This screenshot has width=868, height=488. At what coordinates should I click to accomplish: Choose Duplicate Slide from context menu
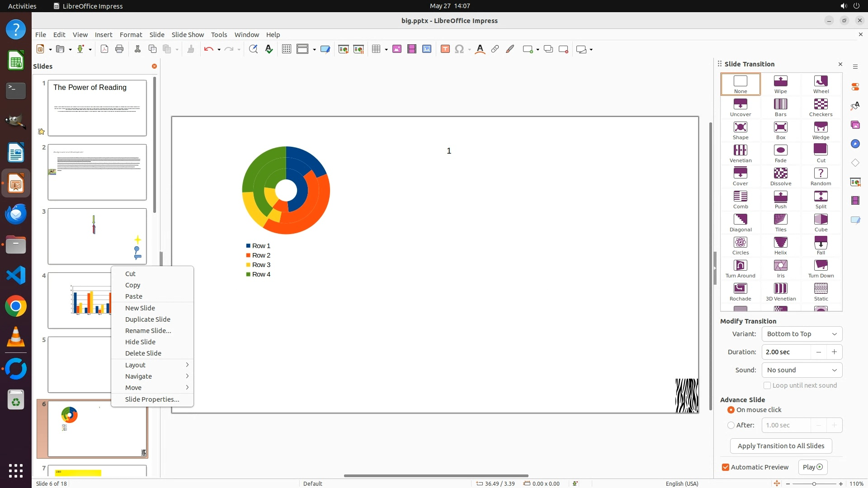148,319
